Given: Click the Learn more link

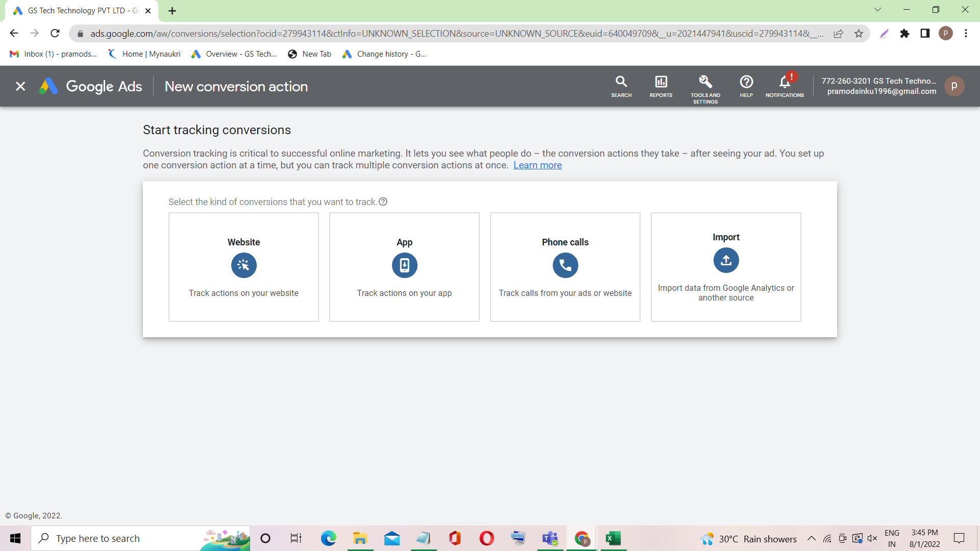Looking at the screenshot, I should 537,165.
